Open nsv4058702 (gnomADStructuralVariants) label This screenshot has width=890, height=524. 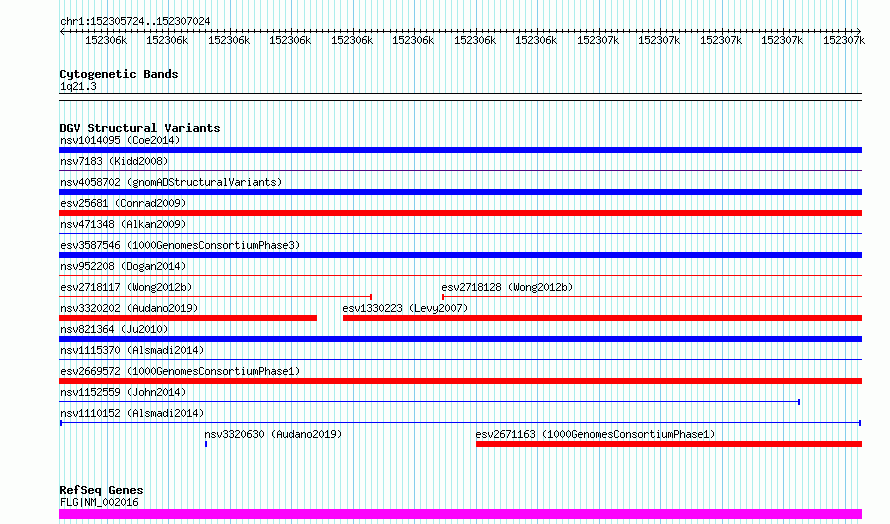[x=171, y=182]
